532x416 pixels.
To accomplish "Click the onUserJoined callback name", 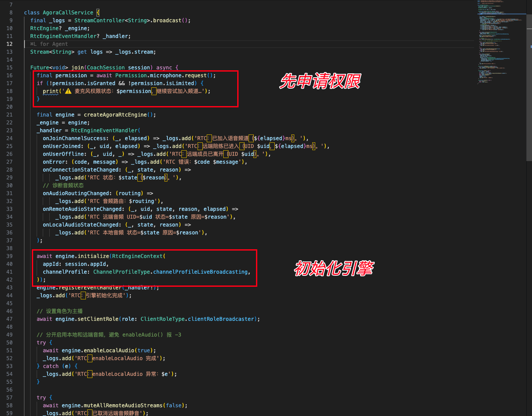I will [x=61, y=146].
